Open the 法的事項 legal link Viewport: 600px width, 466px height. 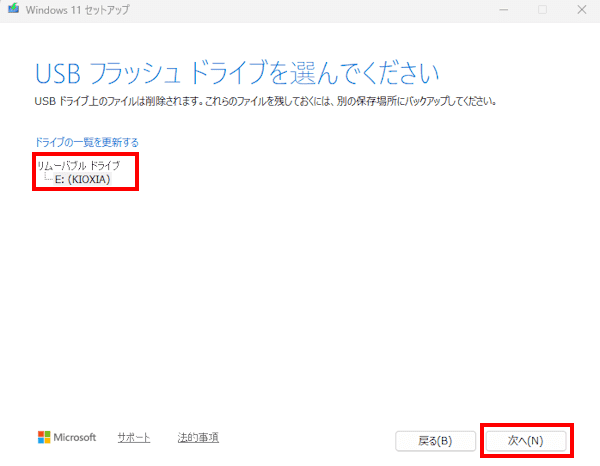tap(198, 437)
